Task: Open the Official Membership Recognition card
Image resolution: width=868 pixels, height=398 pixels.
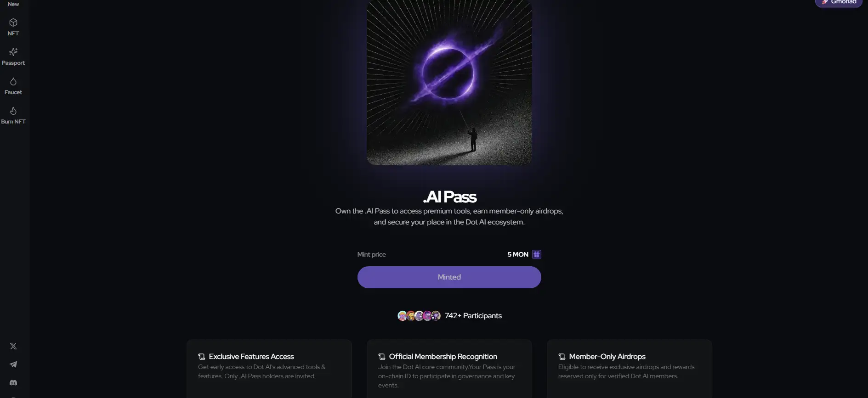Action: (x=449, y=369)
